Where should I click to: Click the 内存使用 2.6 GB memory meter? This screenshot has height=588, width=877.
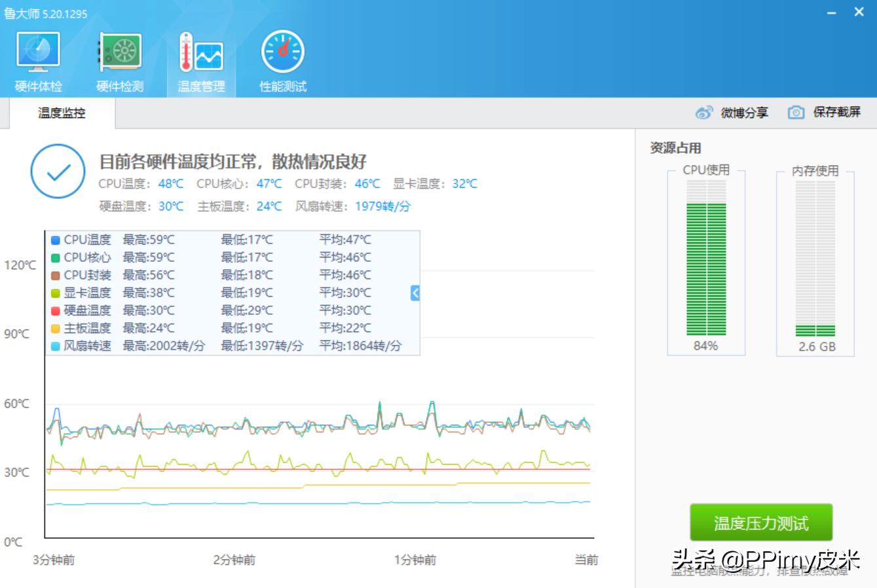tap(815, 262)
